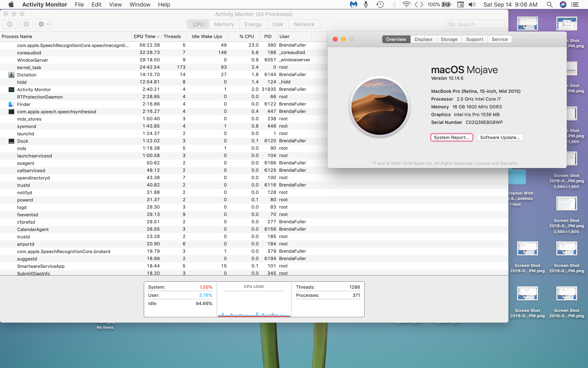This screenshot has height=368, width=588.
Task: Click the Software Update button
Action: (x=500, y=137)
